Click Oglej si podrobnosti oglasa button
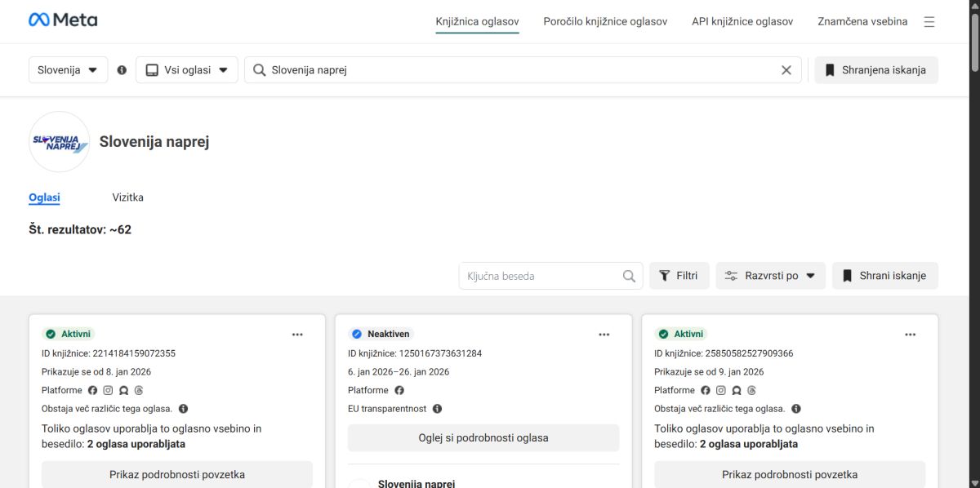This screenshot has width=980, height=488. pos(483,438)
